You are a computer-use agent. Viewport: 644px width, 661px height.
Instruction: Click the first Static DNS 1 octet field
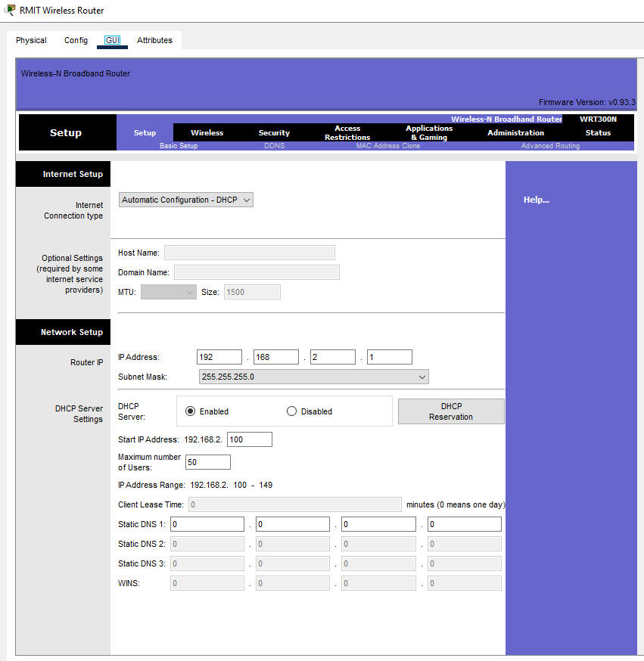[207, 524]
